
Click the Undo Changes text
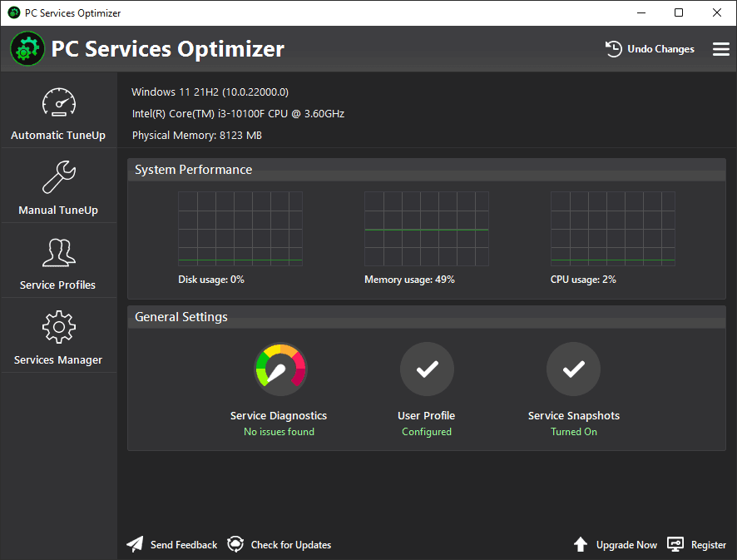(660, 49)
